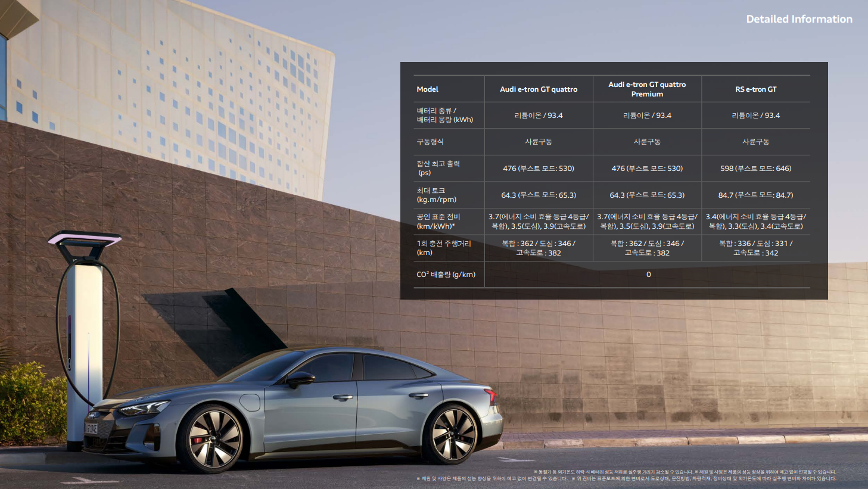This screenshot has width=868, height=489.
Task: Click the '0' CO² emission value
Action: click(x=648, y=275)
